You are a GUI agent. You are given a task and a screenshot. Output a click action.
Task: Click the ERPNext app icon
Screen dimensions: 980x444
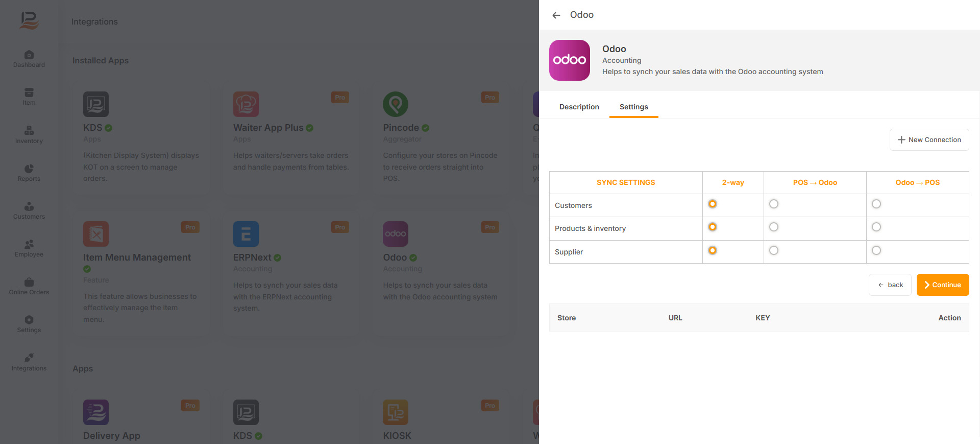[246, 234]
